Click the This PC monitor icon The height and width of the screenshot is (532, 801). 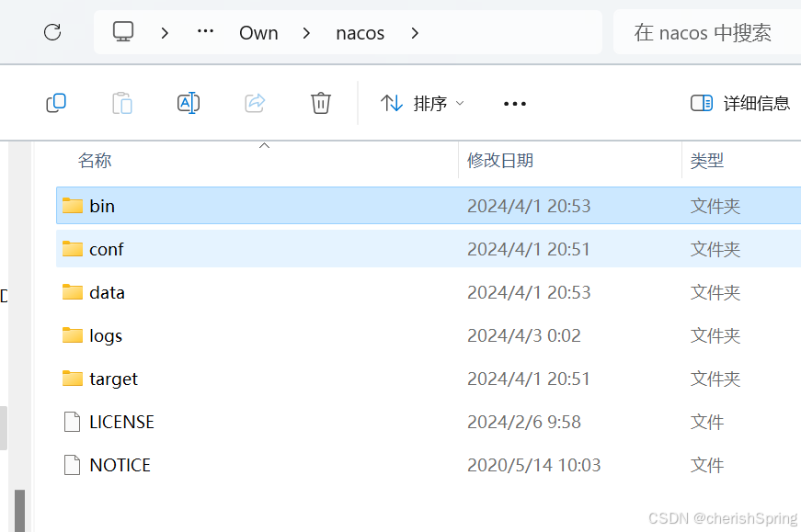tap(123, 31)
